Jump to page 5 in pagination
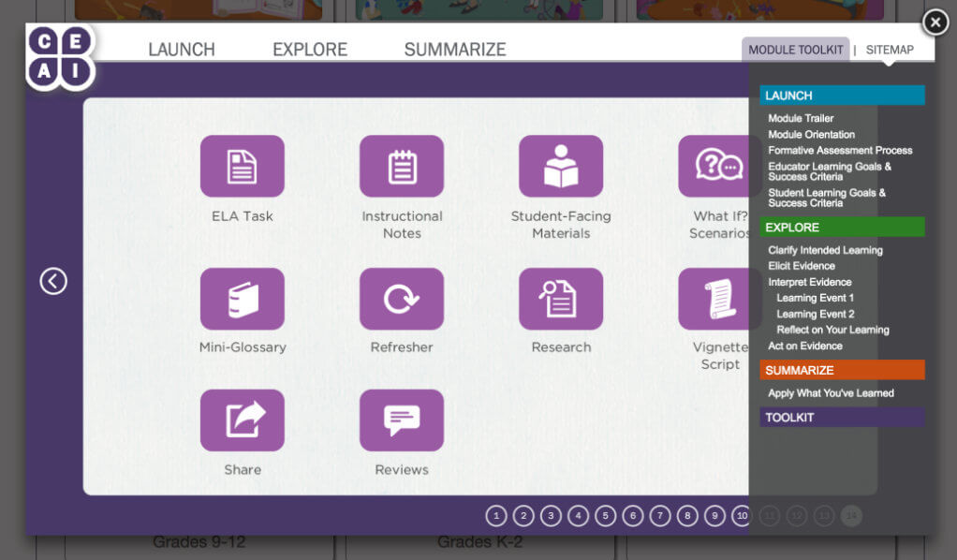The width and height of the screenshot is (957, 560). [x=605, y=515]
